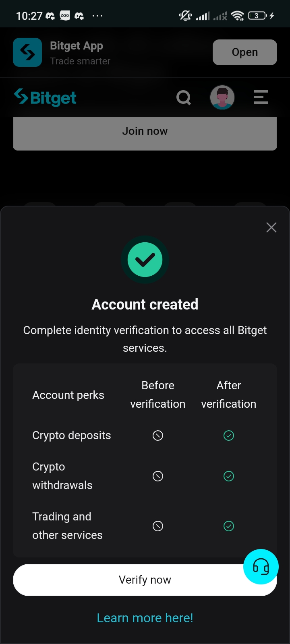Tap the Join now button
The width and height of the screenshot is (290, 644).
pos(145,132)
